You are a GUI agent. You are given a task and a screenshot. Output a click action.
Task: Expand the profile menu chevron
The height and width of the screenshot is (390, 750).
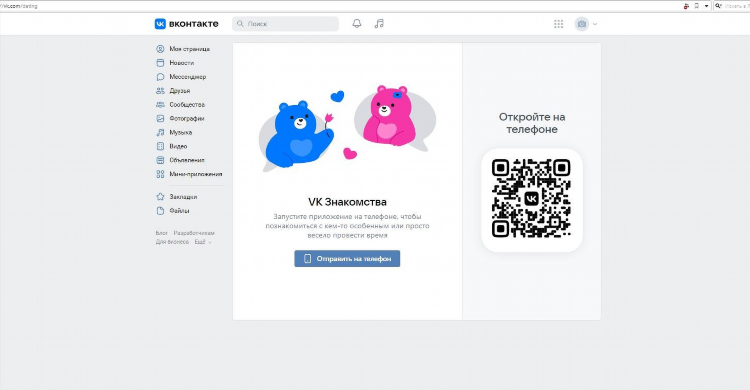coord(595,24)
